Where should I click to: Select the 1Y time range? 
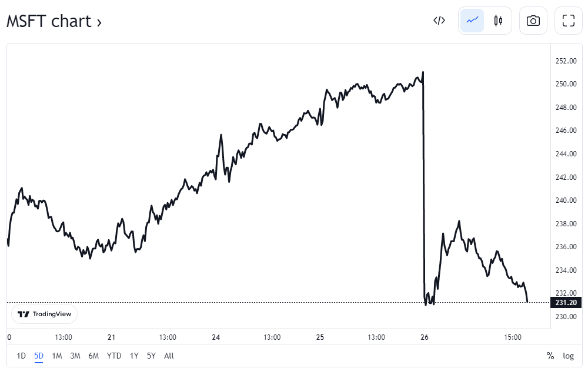[x=134, y=356]
